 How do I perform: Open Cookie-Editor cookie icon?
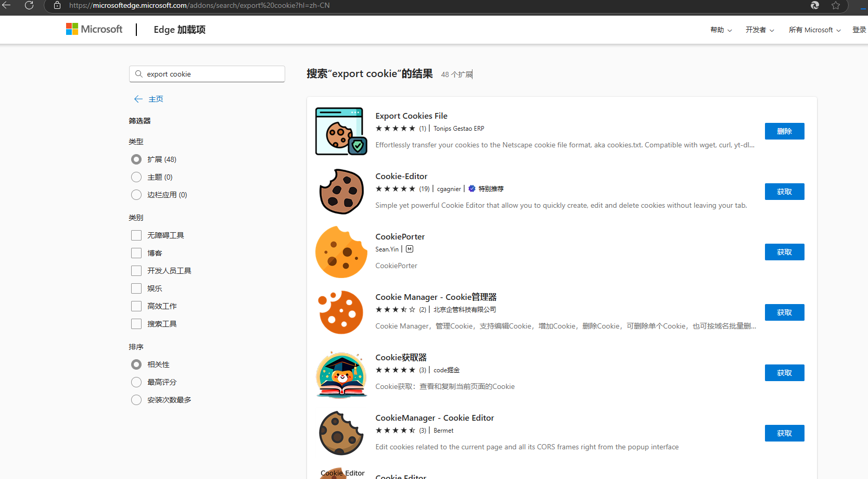click(x=341, y=192)
